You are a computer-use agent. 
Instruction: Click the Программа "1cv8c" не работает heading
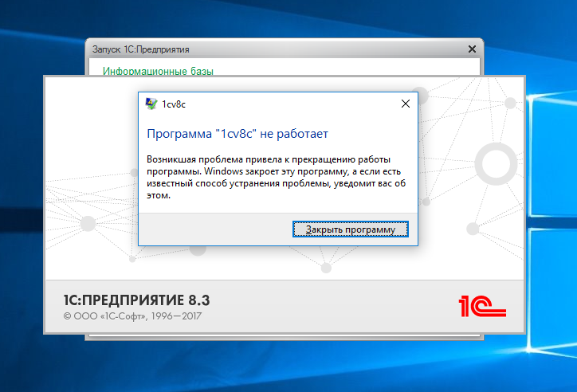coord(237,134)
